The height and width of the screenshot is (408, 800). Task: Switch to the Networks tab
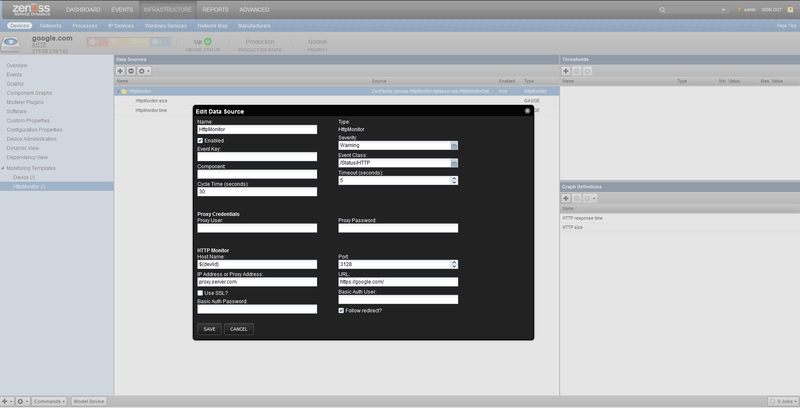click(51, 26)
